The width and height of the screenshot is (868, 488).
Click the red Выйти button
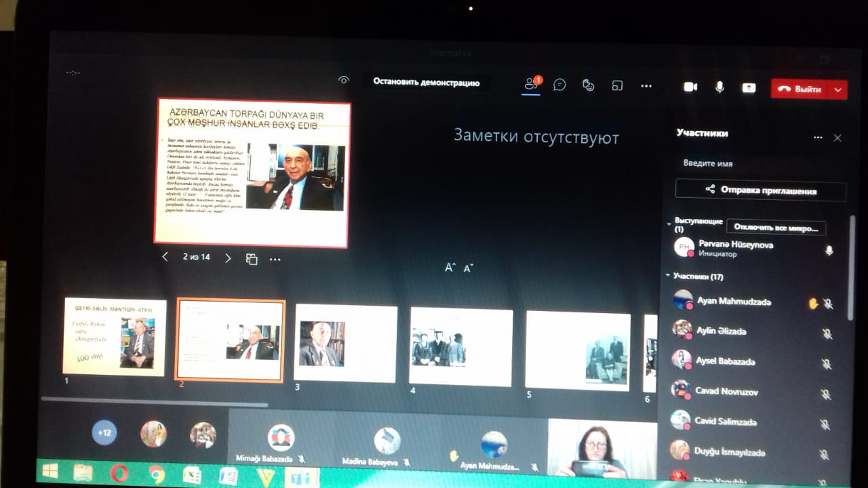click(x=800, y=89)
